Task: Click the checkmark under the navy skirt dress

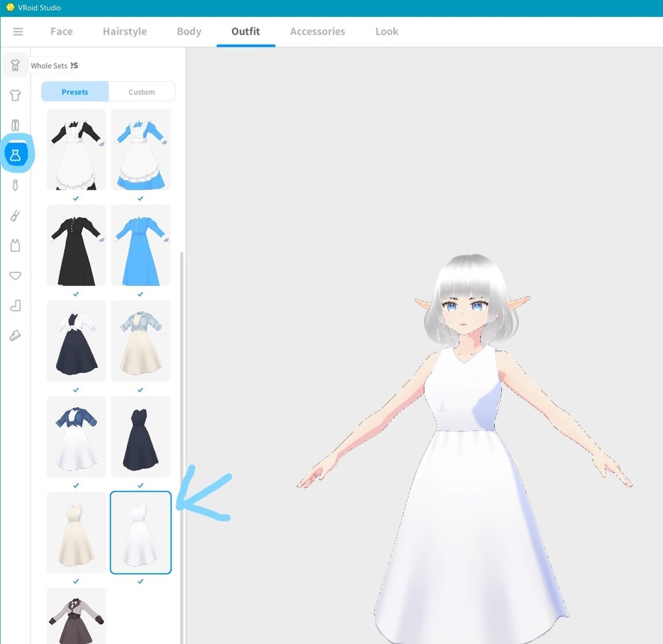Action: pyautogui.click(x=76, y=390)
